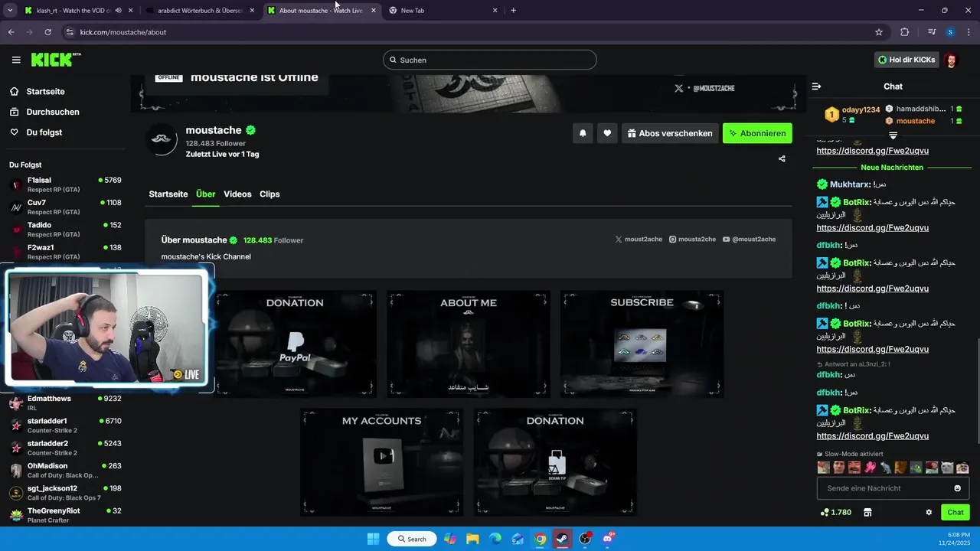Click the Abonnieren button
The height and width of the screenshot is (551, 980).
[757, 133]
